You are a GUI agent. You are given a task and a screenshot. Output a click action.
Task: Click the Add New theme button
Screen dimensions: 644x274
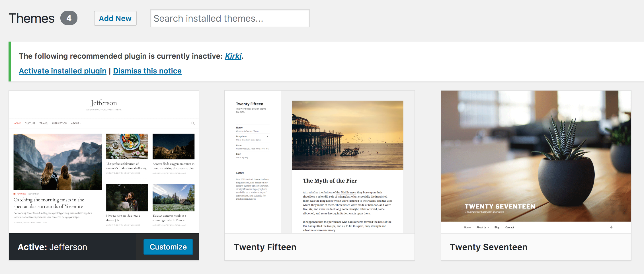pos(115,18)
